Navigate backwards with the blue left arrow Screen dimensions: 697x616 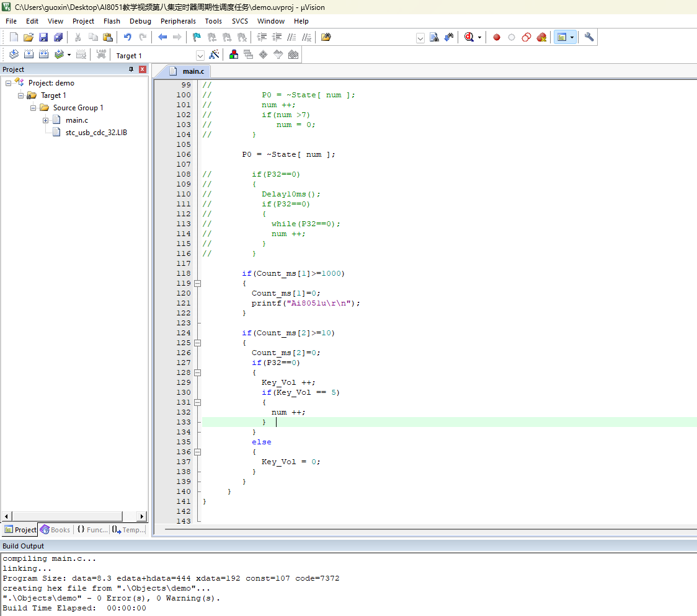click(162, 37)
